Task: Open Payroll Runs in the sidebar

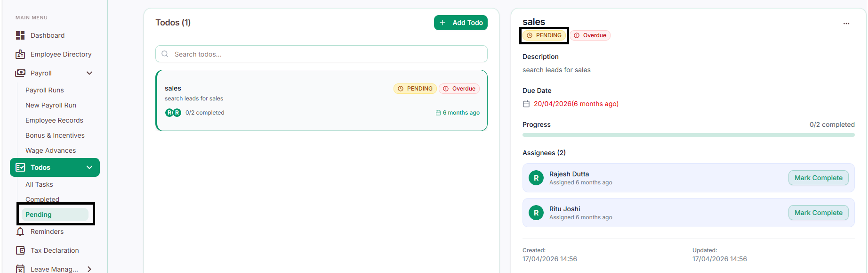Action: 44,90
